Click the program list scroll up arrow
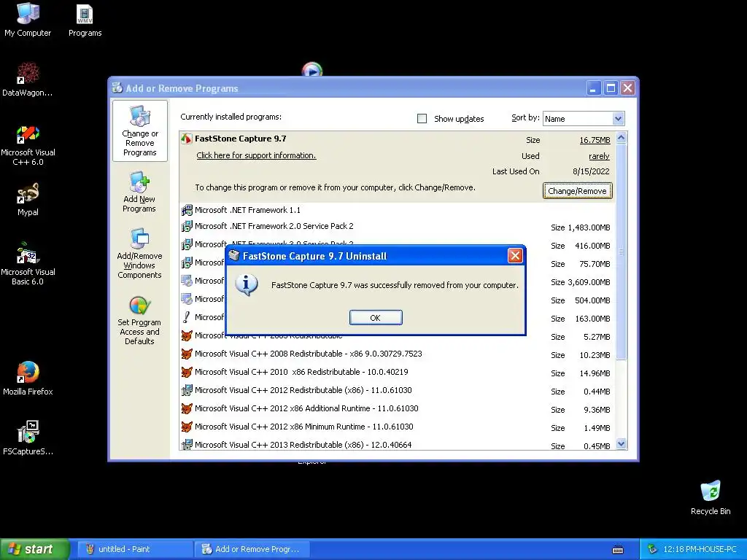747x560 pixels. click(622, 138)
